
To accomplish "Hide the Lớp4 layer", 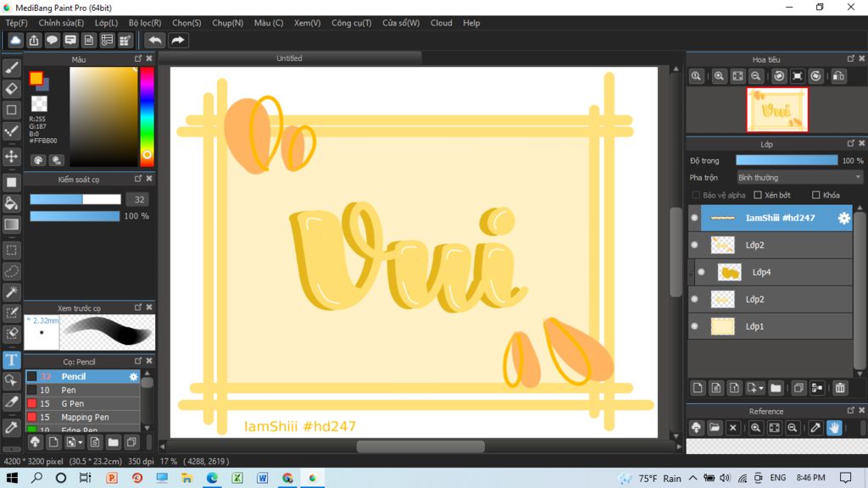I will (701, 272).
